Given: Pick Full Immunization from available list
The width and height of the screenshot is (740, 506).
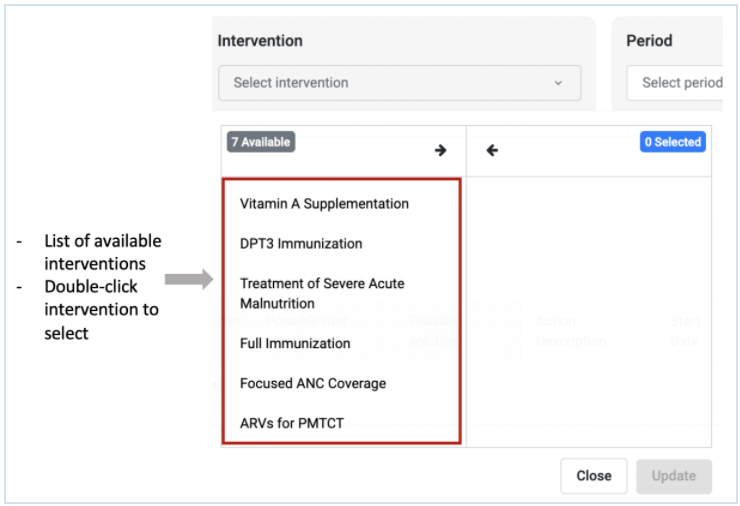Looking at the screenshot, I should (295, 343).
